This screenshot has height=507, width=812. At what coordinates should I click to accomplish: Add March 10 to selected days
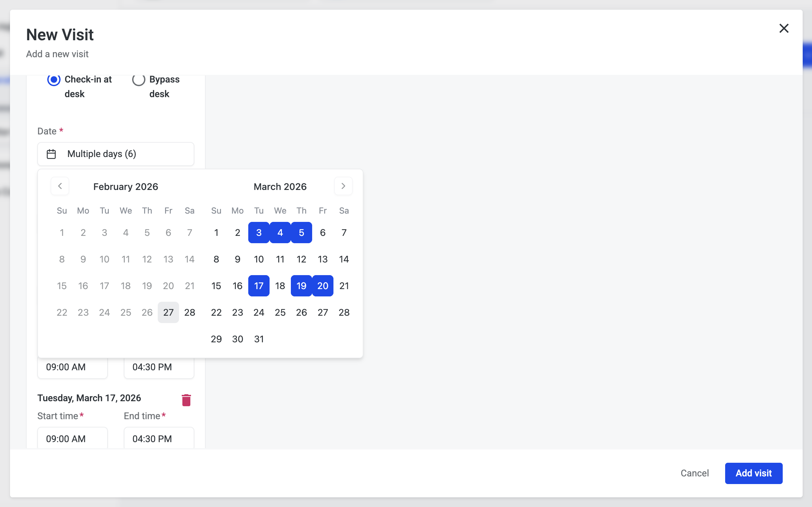pyautogui.click(x=259, y=259)
